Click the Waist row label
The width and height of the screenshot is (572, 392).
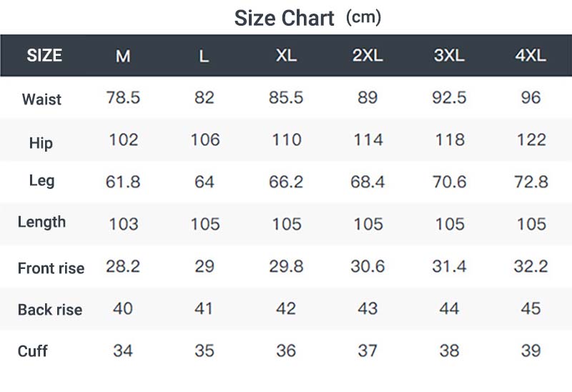point(41,99)
